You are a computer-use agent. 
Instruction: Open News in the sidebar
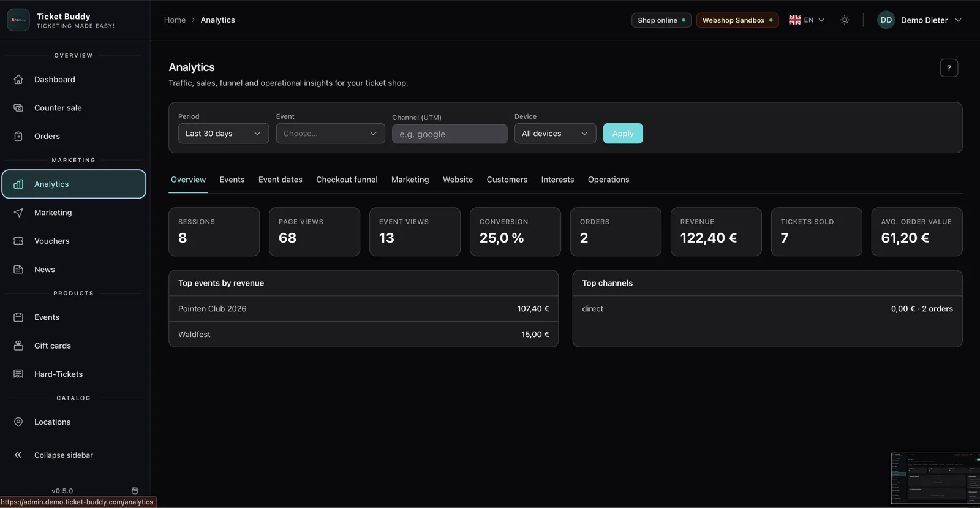pyautogui.click(x=73, y=270)
